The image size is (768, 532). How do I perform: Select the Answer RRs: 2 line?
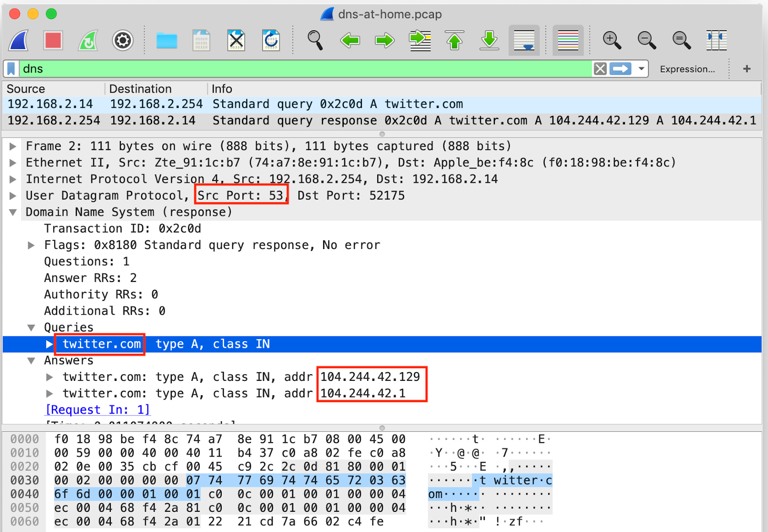tap(90, 278)
